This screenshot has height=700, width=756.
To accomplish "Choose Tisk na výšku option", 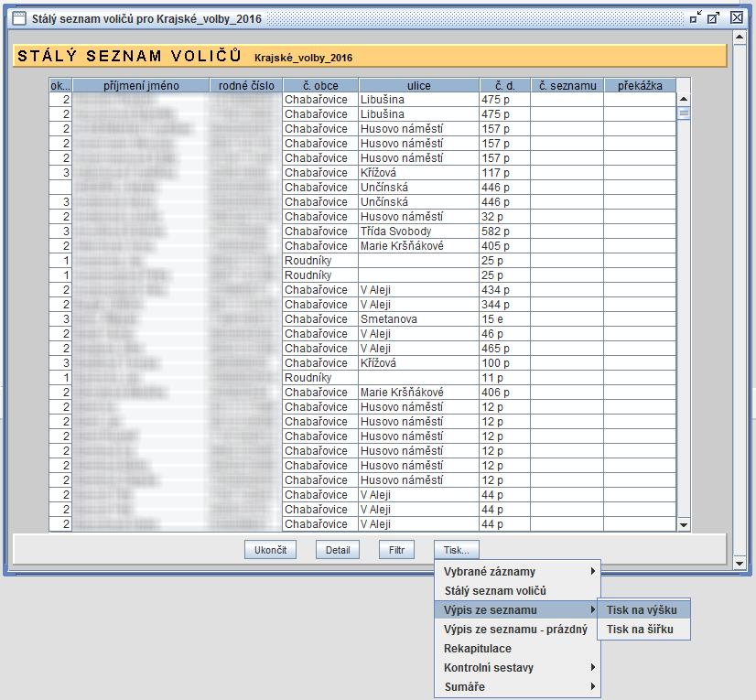I will (643, 609).
